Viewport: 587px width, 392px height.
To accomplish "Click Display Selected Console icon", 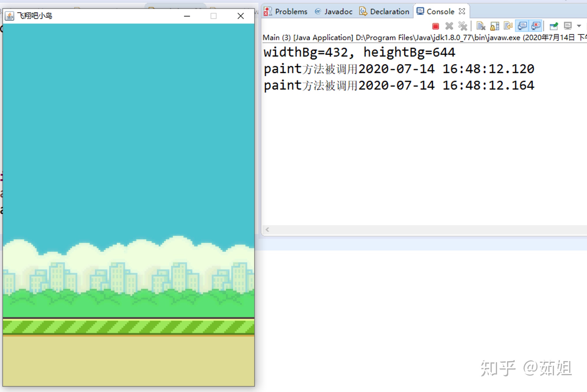I will (568, 26).
